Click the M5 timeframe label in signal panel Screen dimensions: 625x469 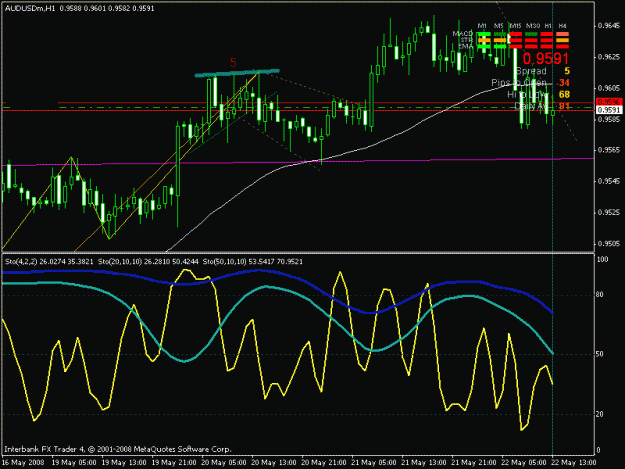coord(499,26)
